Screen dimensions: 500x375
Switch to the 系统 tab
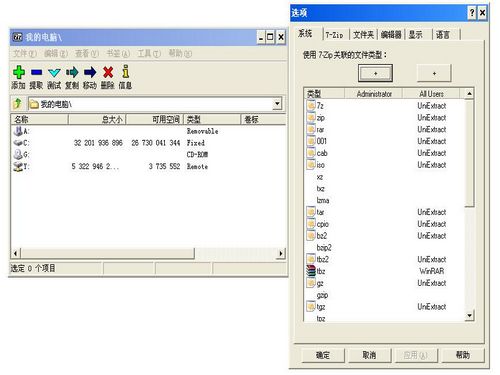pos(305,33)
